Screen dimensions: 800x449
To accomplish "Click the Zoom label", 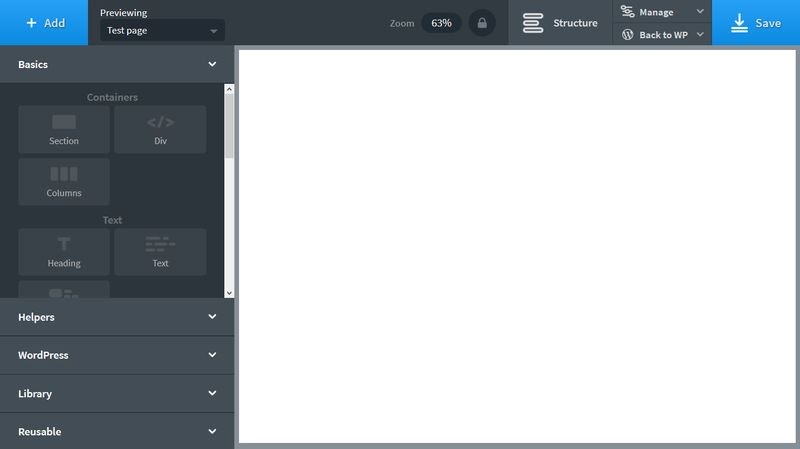I will (402, 23).
